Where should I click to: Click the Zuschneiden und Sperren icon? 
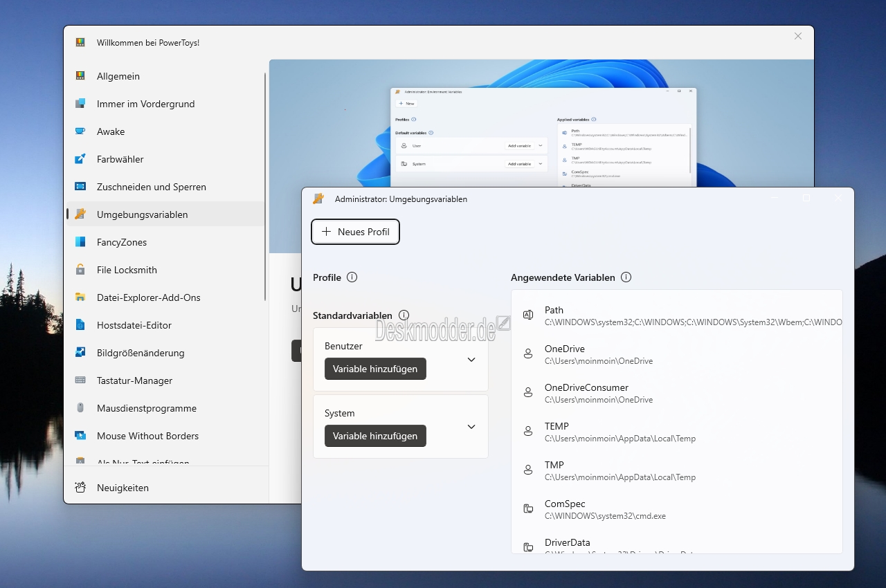(80, 187)
